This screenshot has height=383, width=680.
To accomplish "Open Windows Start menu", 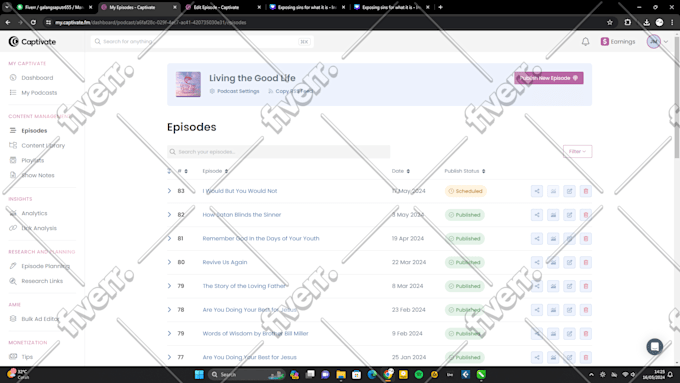I will tap(199, 374).
